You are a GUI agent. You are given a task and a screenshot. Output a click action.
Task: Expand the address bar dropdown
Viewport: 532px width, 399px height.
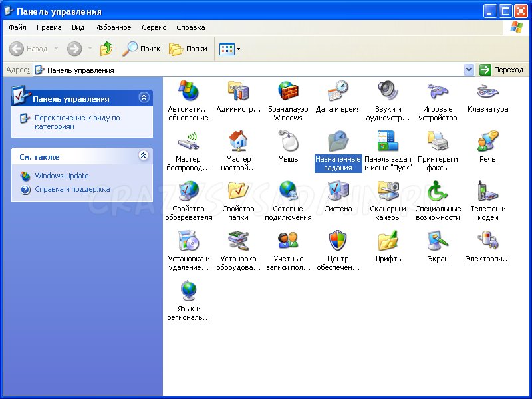[x=469, y=70]
